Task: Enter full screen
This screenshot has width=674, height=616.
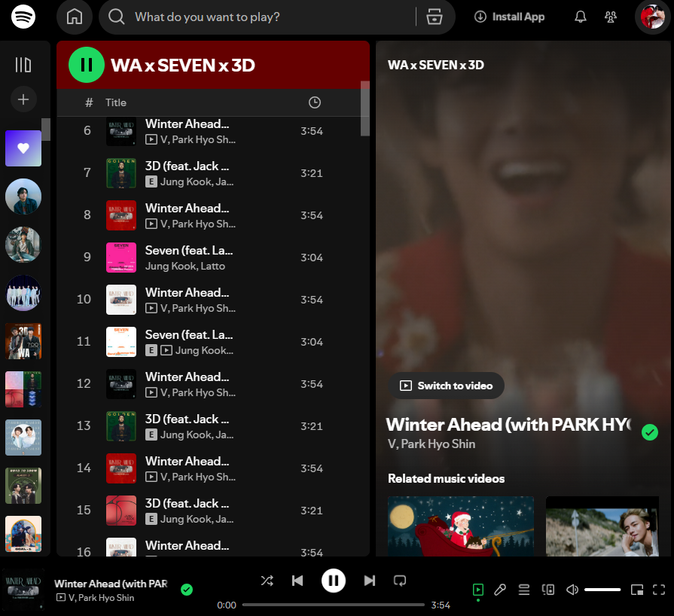Action: 659,590
